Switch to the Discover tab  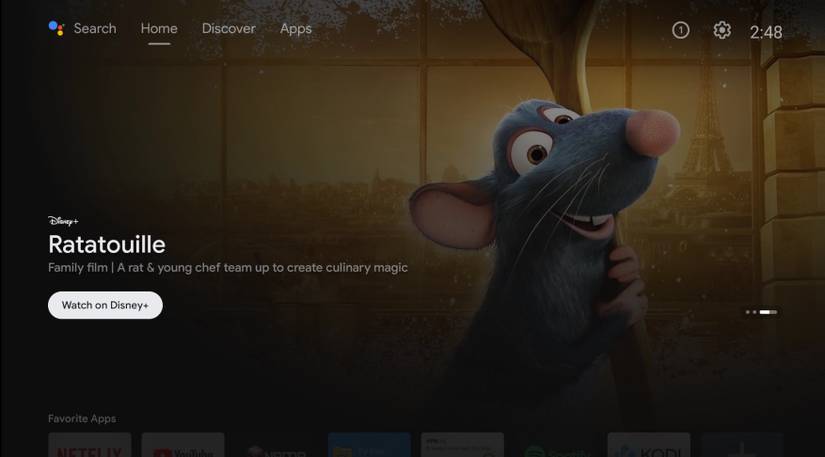228,28
